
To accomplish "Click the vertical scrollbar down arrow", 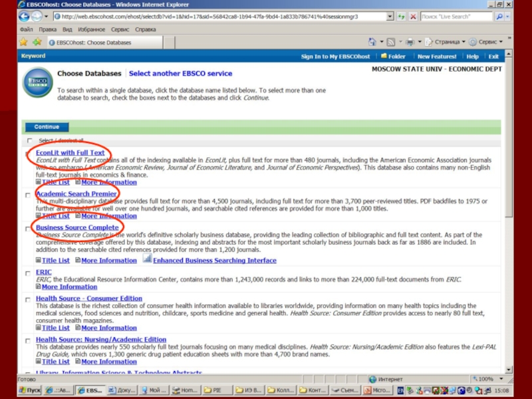I will click(509, 369).
